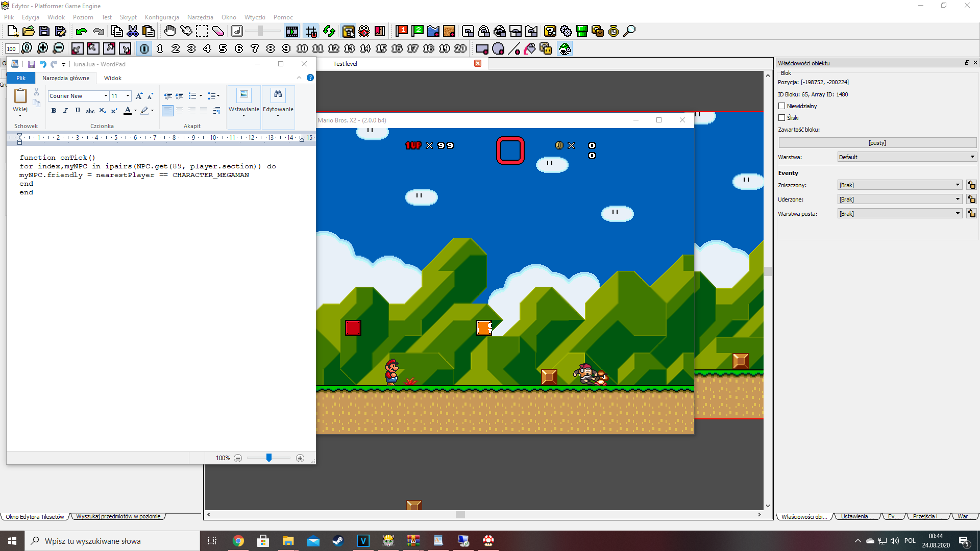The width and height of the screenshot is (980, 551).
Task: Apply strikethrough in WordPad ribbon
Action: (x=90, y=111)
